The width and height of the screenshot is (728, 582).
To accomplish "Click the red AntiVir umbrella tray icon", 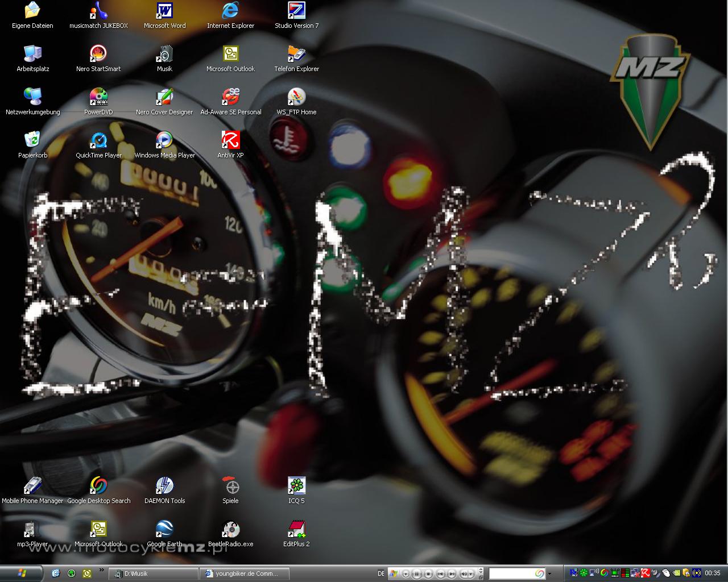I will pos(646,573).
